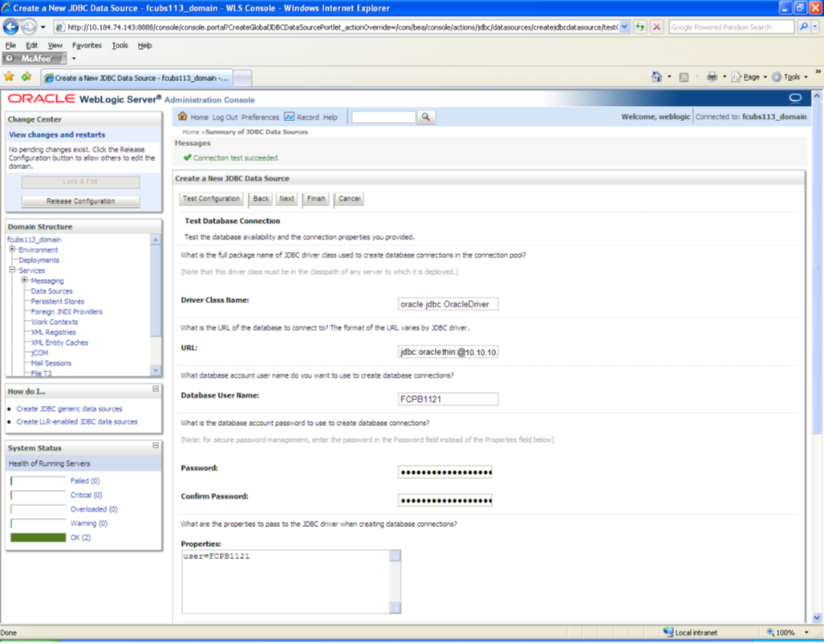This screenshot has width=824, height=644.
Task: Click inside the Properties text area
Action: click(x=286, y=581)
